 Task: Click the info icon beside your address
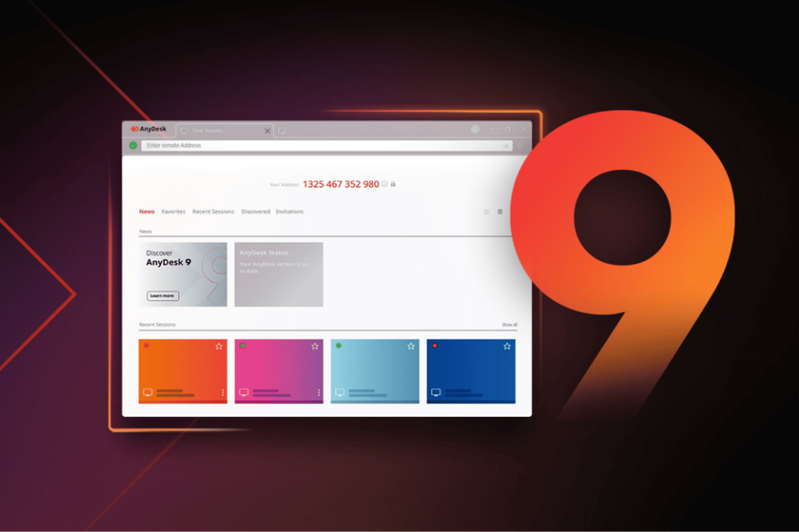tap(385, 184)
